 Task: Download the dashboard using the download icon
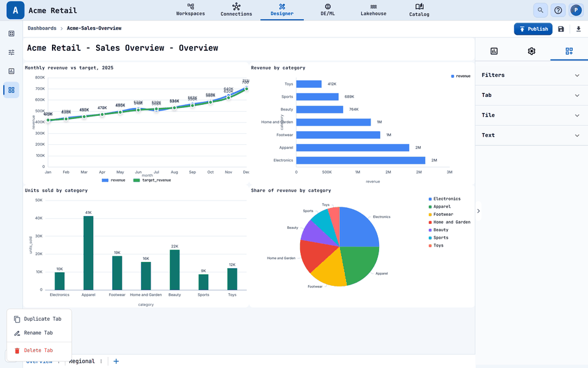[x=578, y=29]
